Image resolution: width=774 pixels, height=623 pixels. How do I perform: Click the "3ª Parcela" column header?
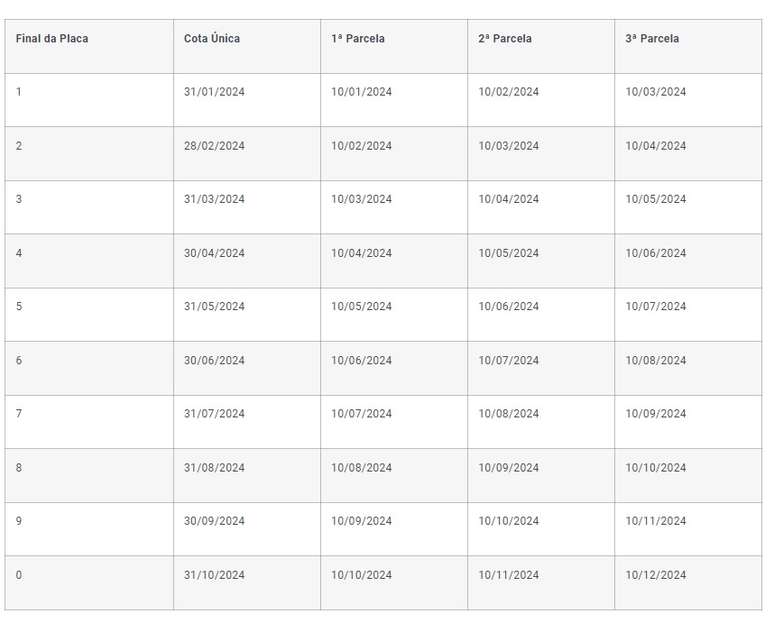[652, 39]
